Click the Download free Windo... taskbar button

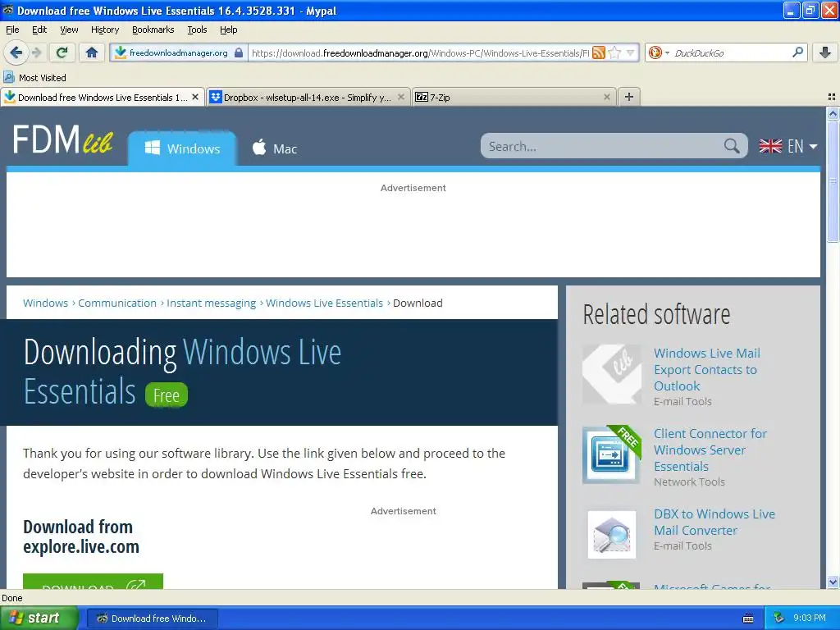point(152,619)
